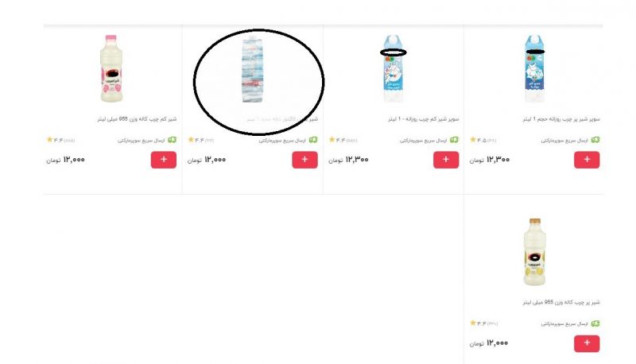
Task: Click star rating icon of yellow-capped Kaleh bottle
Action: (x=472, y=323)
